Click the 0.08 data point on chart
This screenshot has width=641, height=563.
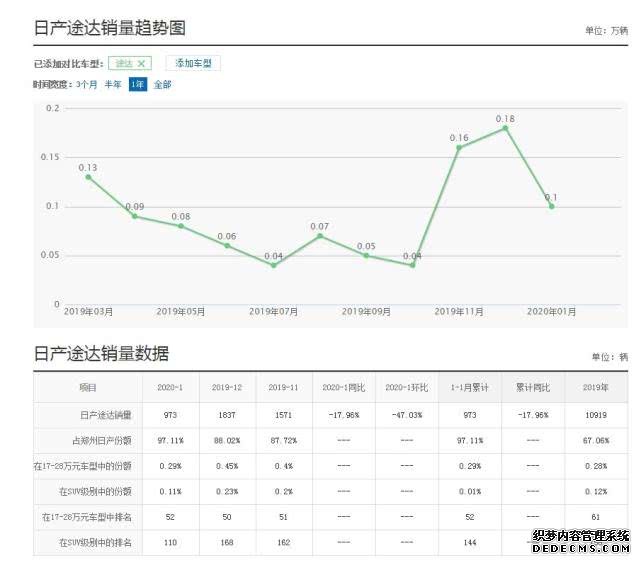tap(181, 226)
